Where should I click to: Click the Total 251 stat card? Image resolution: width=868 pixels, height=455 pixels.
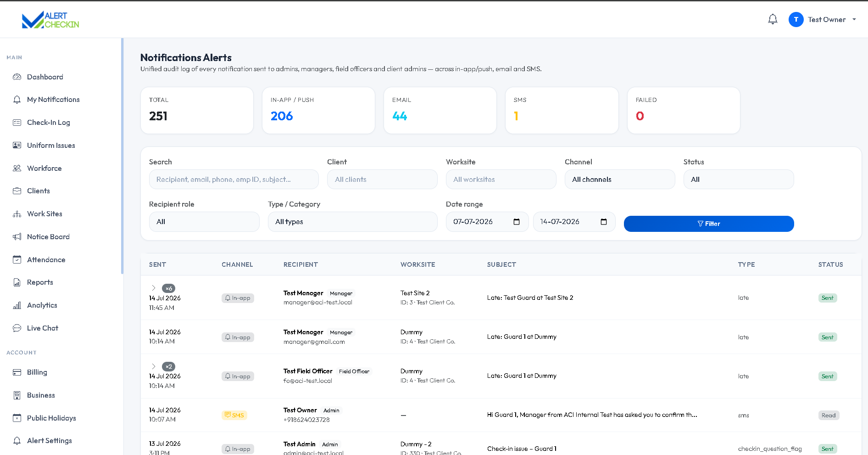point(197,110)
